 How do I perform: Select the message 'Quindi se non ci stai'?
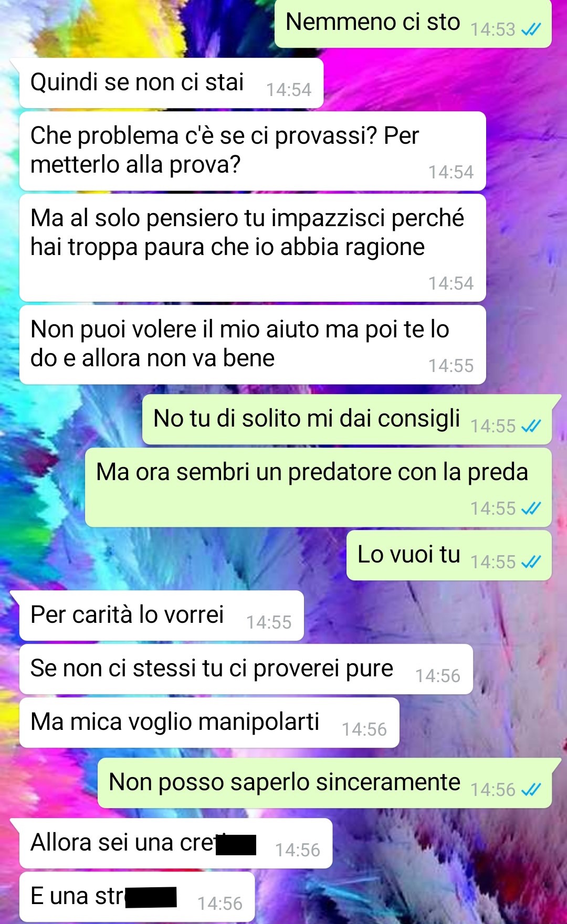[171, 83]
